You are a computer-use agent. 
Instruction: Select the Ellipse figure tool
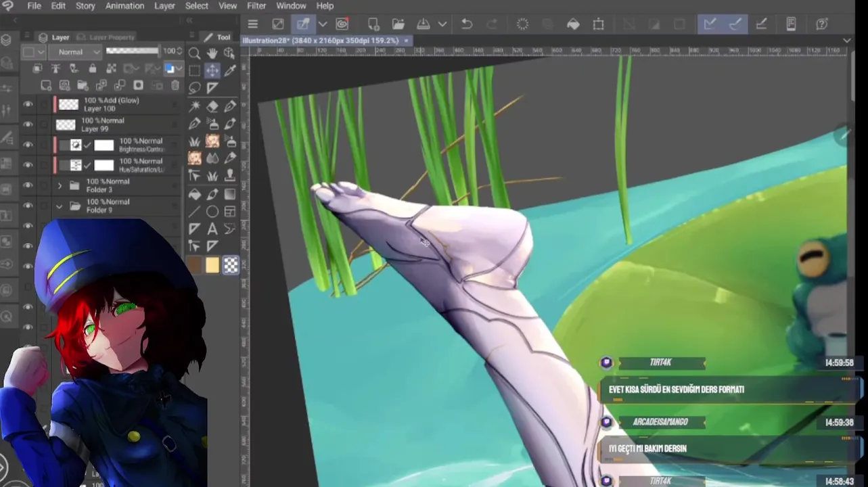[x=212, y=212]
